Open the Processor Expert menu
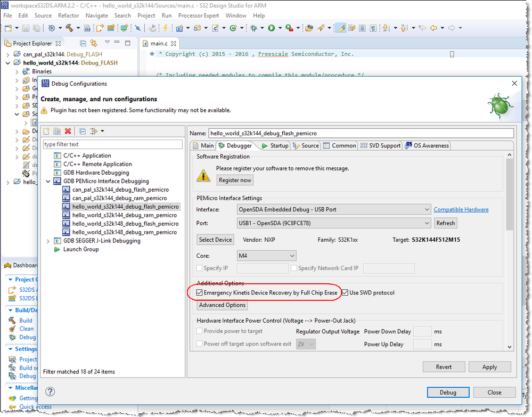Viewport: 532px width, 417px height. pos(198,15)
